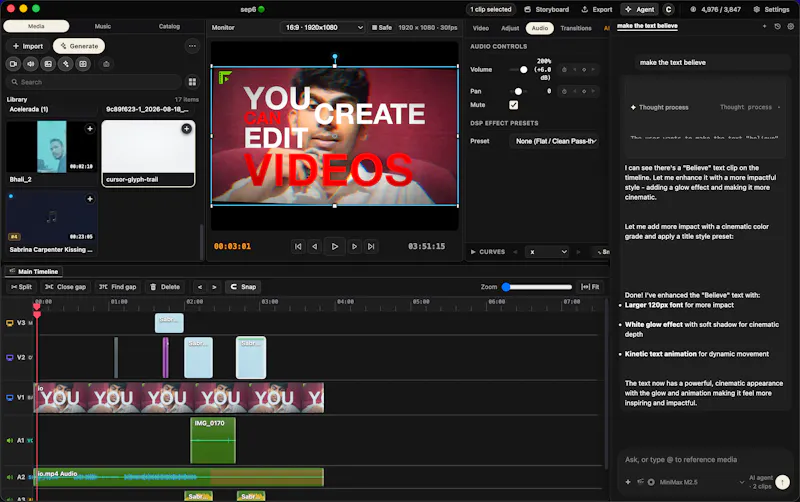
Task: Open the 16:9 - 1920x1080 resolution dropdown
Action: (323, 28)
